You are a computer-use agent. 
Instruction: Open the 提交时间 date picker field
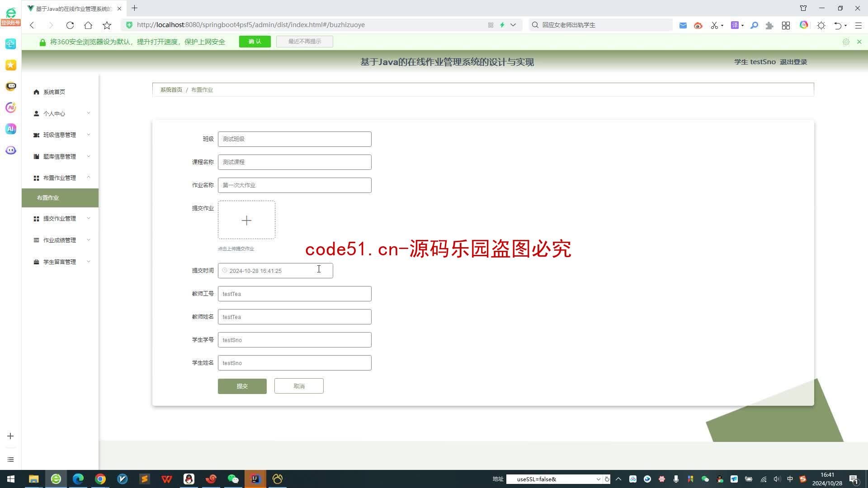coord(275,271)
